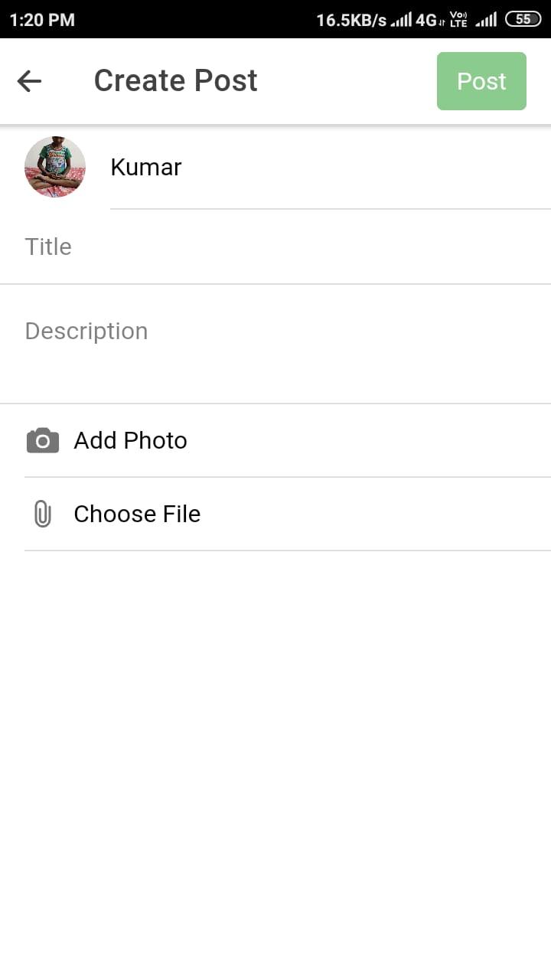Tap the battery indicator in status bar

coord(523,19)
